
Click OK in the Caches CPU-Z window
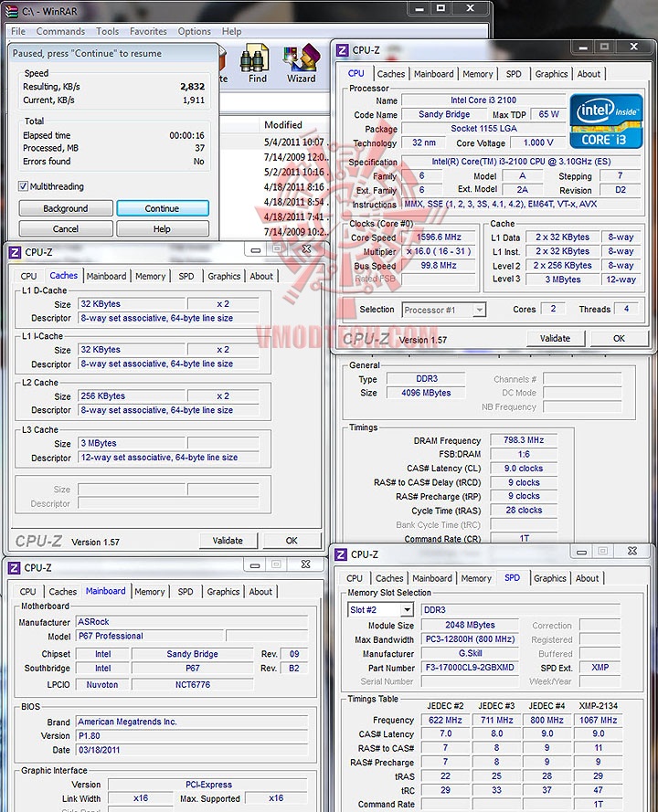point(292,540)
